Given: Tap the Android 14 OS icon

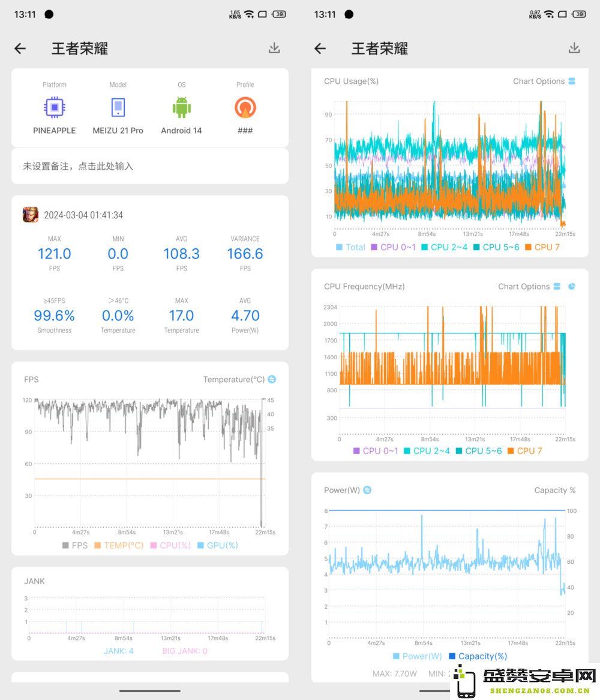Looking at the screenshot, I should point(181,107).
